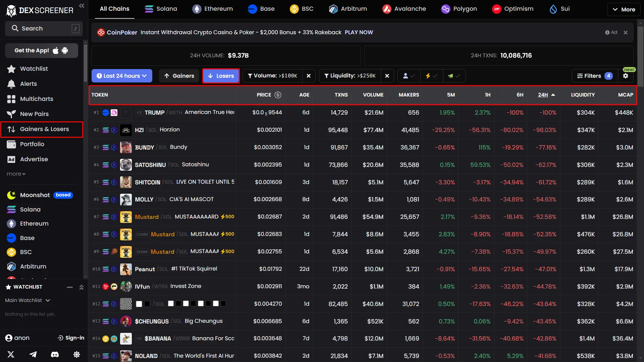Sort by LIQUIDITY column header
644x362 pixels.
tap(583, 95)
